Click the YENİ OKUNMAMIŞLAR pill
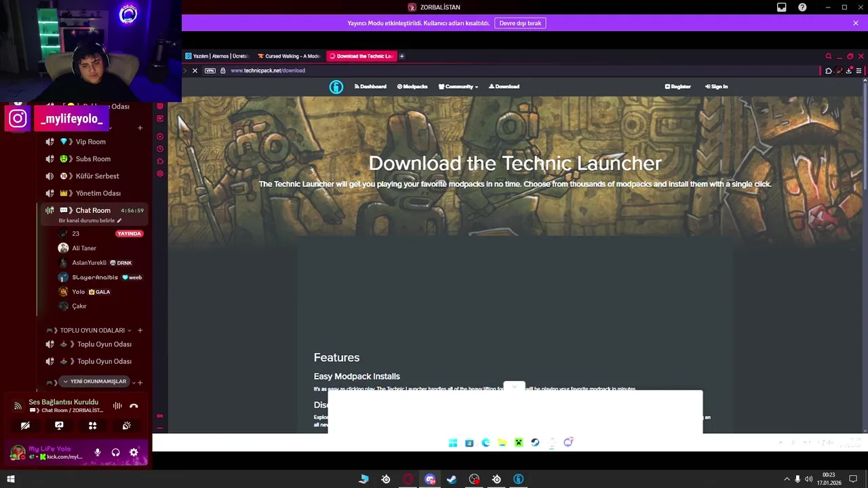The image size is (868, 488). 94,382
